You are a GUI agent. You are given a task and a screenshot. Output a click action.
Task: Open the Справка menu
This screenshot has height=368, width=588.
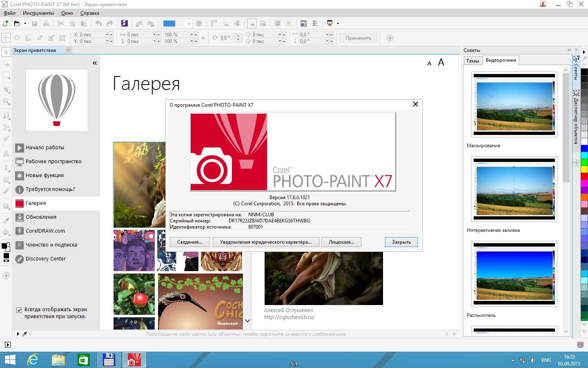[x=90, y=13]
